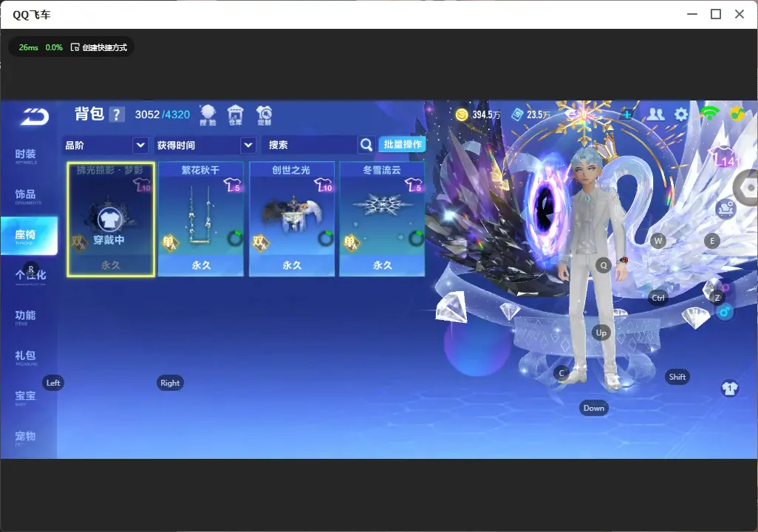Viewport: 758px width, 532px height.
Task: Click the W key overlay button
Action: pos(658,241)
